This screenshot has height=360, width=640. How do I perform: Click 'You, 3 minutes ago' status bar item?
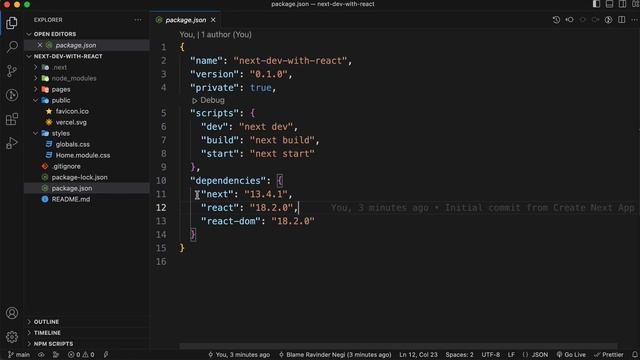point(239,355)
